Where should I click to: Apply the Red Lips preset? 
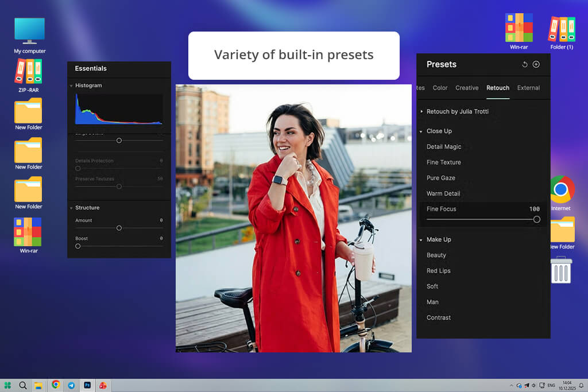[438, 270]
